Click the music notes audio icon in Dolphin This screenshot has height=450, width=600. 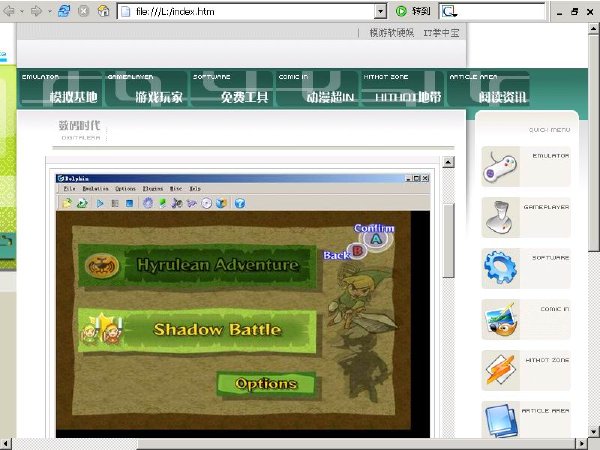click(177, 203)
